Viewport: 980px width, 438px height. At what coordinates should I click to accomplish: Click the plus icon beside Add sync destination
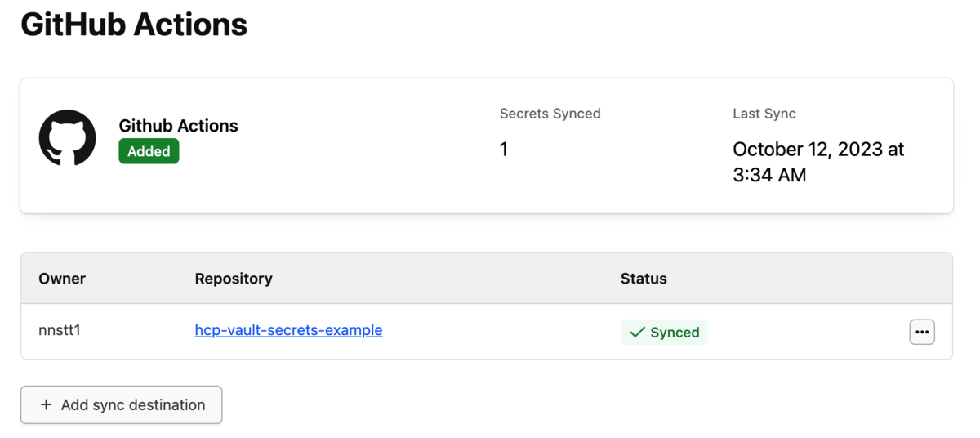click(46, 404)
